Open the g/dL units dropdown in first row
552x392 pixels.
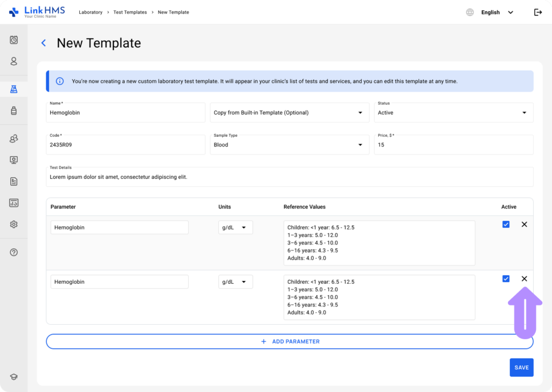[236, 227]
